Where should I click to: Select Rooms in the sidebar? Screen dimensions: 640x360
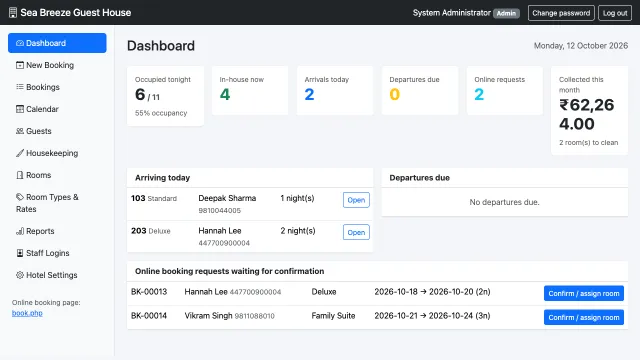(x=57, y=175)
